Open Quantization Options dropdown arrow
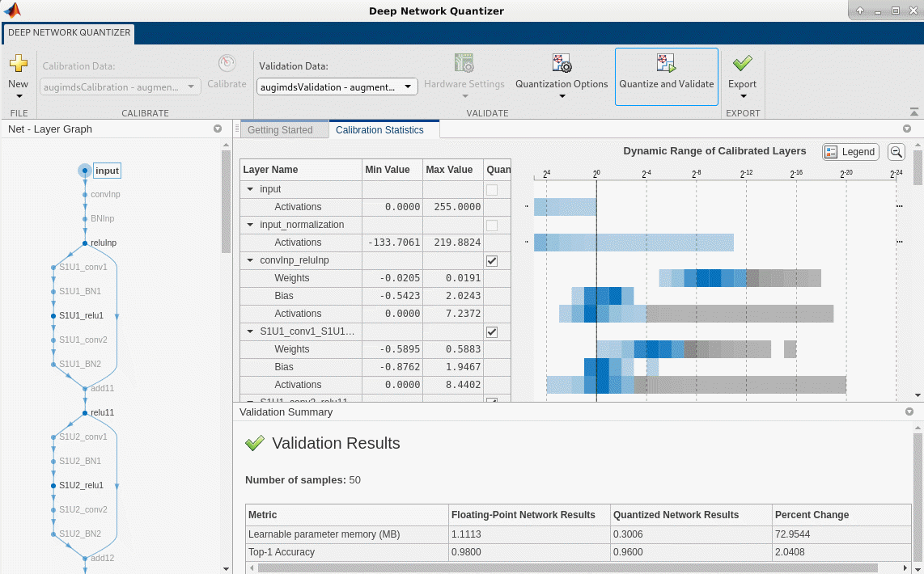Image resolution: width=924 pixels, height=574 pixels. tap(561, 96)
